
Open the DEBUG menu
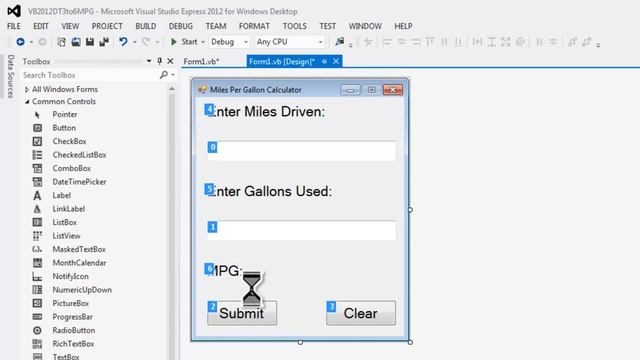coord(181,26)
